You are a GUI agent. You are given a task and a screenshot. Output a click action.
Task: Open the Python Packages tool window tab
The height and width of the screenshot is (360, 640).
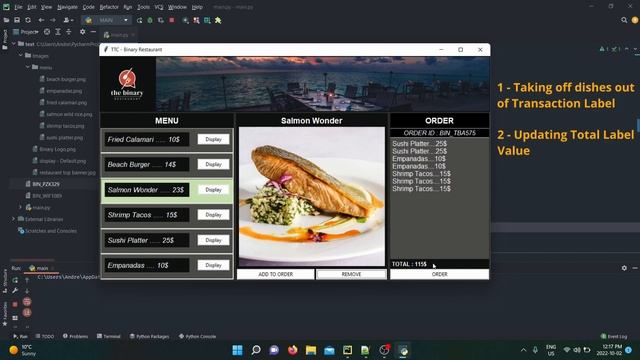(x=149, y=336)
